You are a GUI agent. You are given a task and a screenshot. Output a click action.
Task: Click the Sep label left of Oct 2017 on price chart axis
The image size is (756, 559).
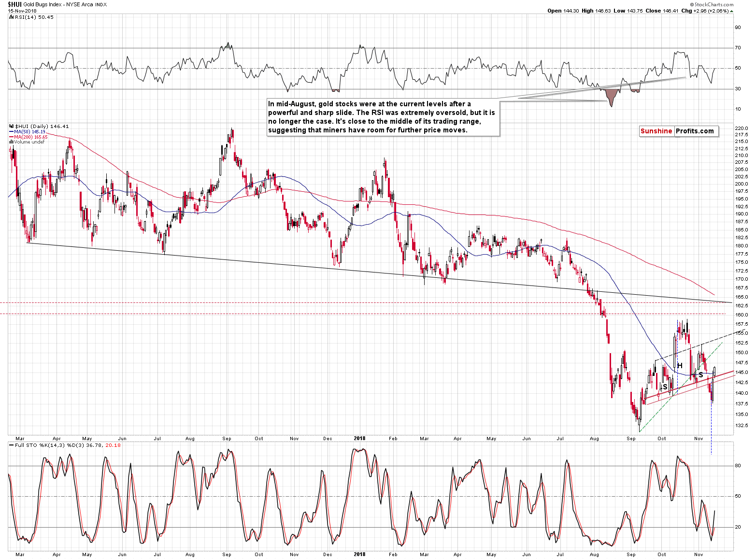pyautogui.click(x=227, y=439)
